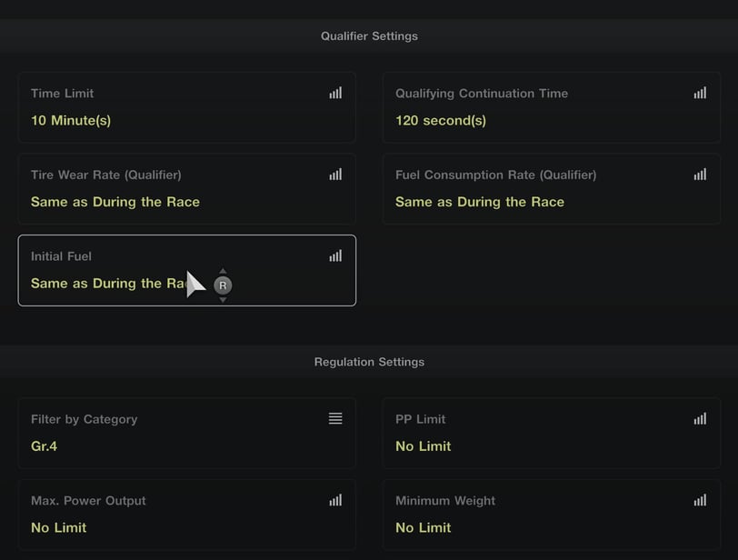Viewport: 738px width, 560px height.
Task: Click the bars icon on Tire Wear Rate (Qualifier)
Action: tap(335, 175)
